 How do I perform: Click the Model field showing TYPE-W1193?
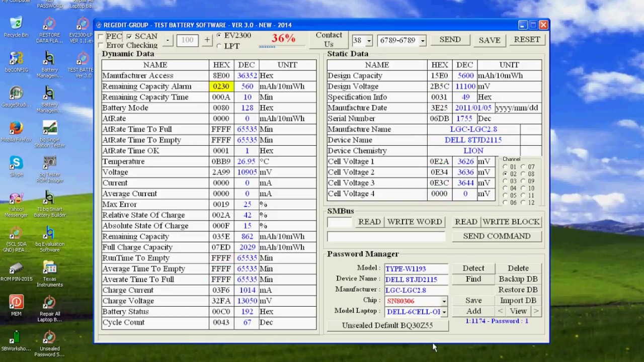click(416, 269)
